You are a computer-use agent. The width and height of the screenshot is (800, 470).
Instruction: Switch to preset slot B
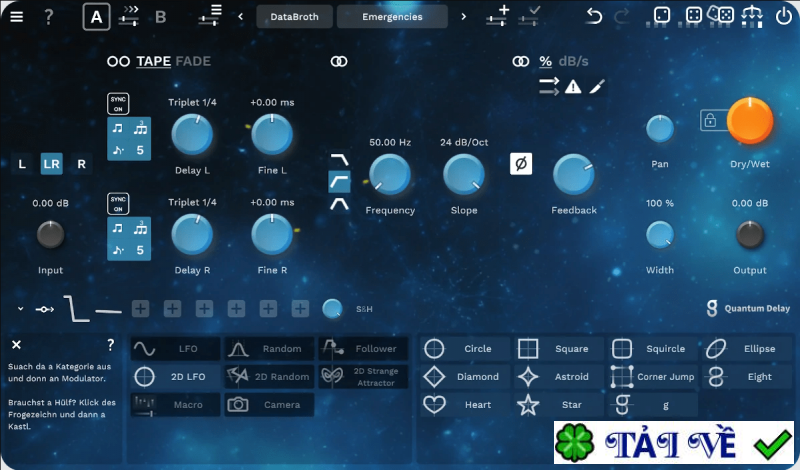point(160,17)
